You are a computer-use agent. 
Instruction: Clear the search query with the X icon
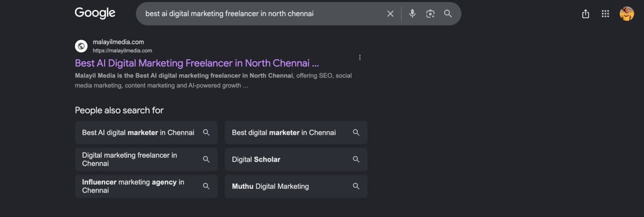pyautogui.click(x=390, y=14)
